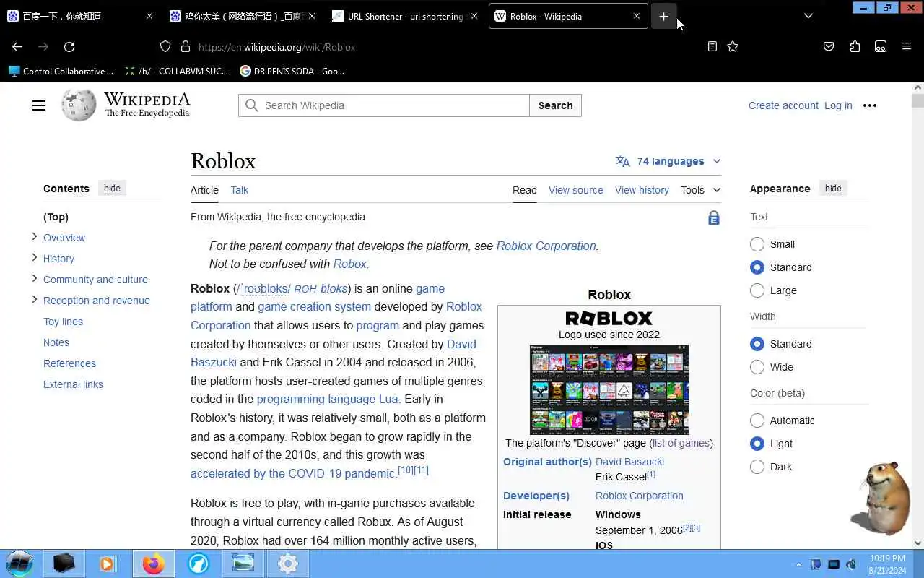Select Automatic color mode
The height and width of the screenshot is (578, 924).
757,420
